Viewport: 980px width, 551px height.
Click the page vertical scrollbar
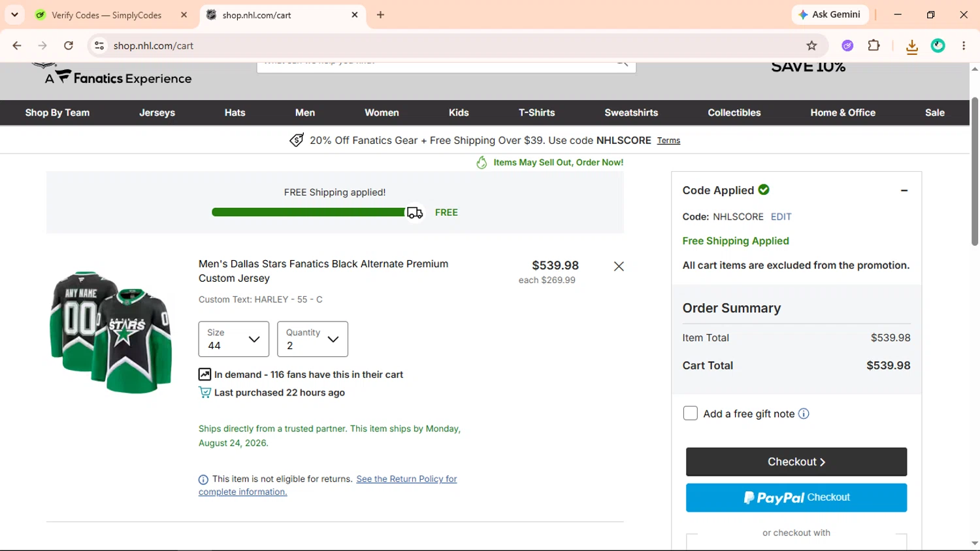click(x=974, y=171)
